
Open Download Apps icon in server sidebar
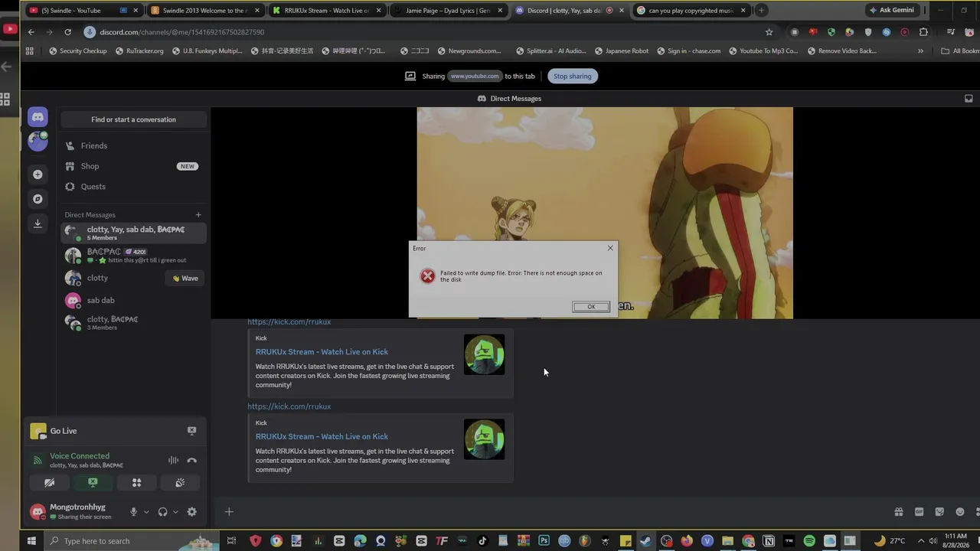pos(38,223)
